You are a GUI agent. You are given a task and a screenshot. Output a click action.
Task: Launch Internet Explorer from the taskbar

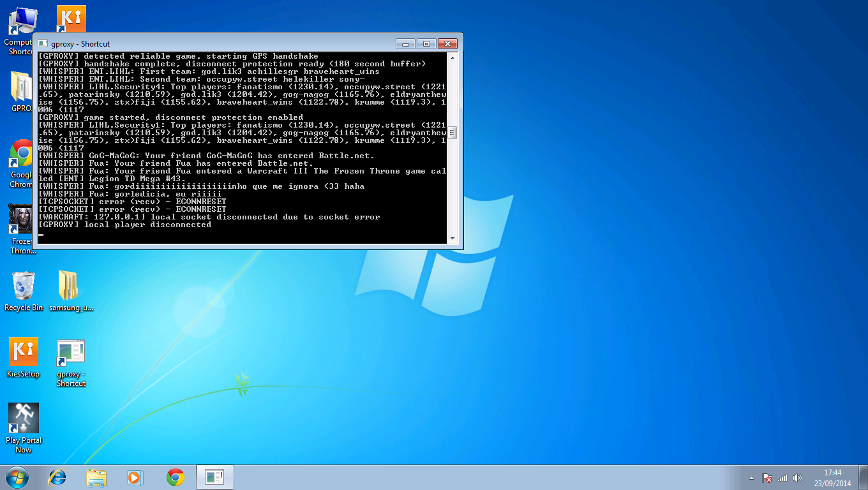[x=57, y=477]
